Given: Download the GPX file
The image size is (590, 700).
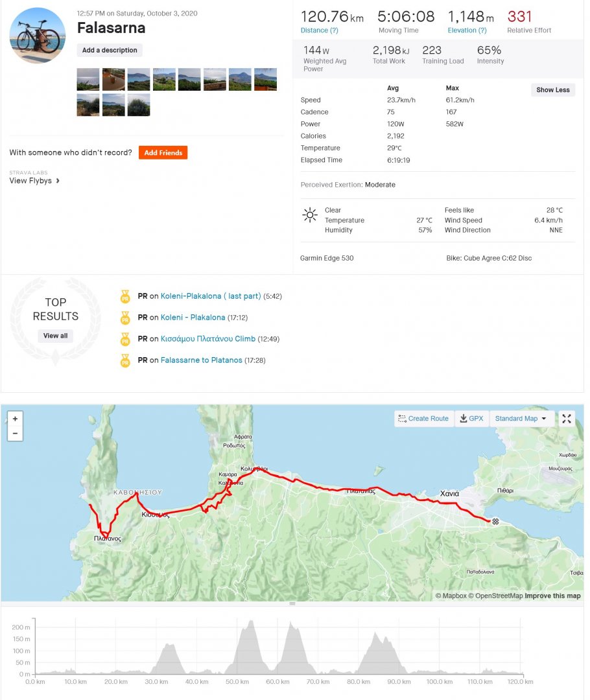Looking at the screenshot, I should pyautogui.click(x=471, y=419).
